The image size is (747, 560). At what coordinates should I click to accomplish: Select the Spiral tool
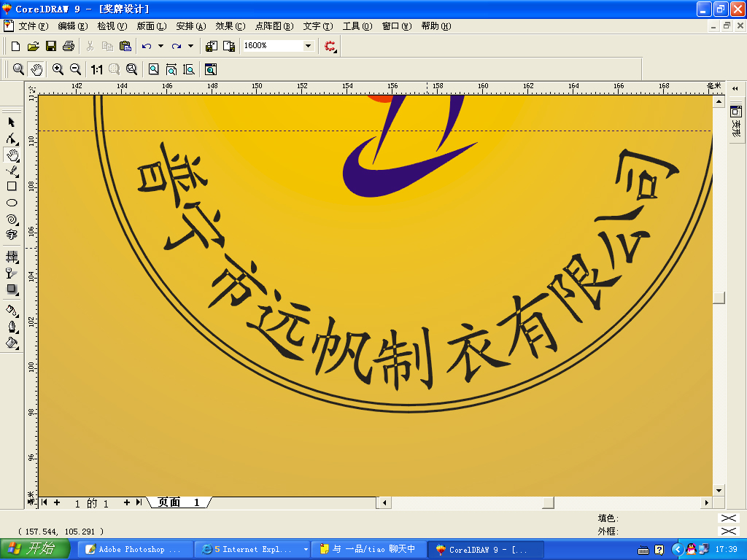pyautogui.click(x=12, y=219)
